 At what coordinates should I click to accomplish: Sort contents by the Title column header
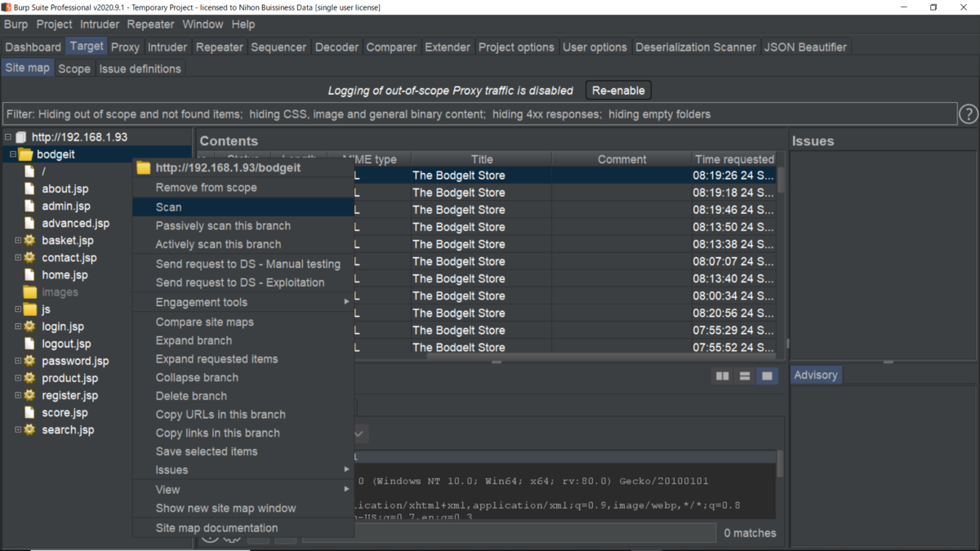482,159
